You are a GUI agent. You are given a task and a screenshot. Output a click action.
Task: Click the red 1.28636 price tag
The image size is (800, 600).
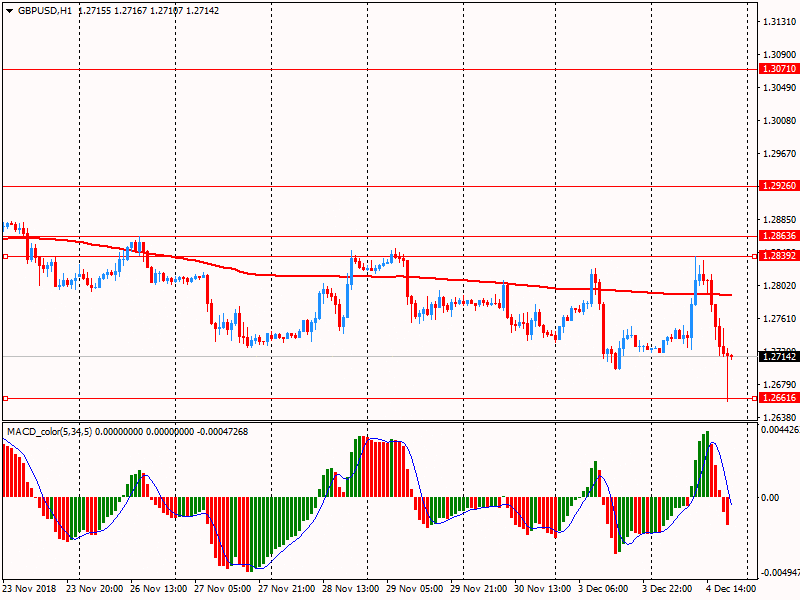click(x=778, y=236)
